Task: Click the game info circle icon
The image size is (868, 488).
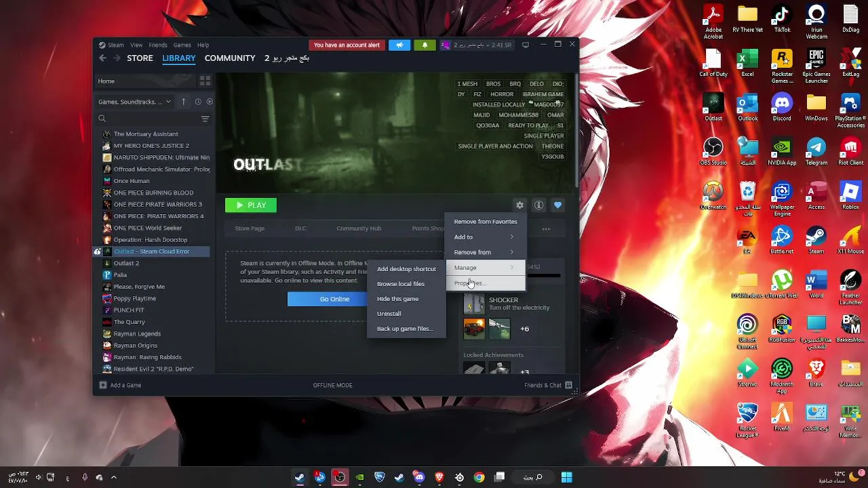Action: (538, 205)
